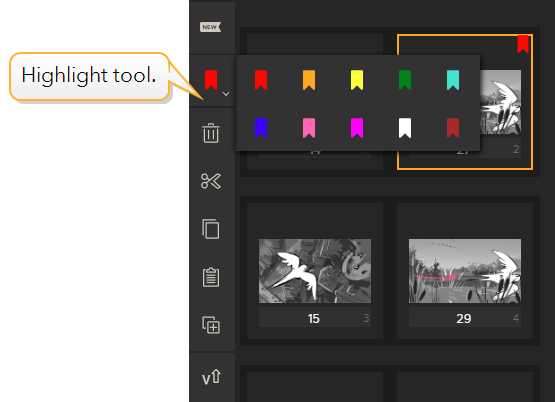Click the NEW panel icon
The image size is (555, 402).
[210, 27]
